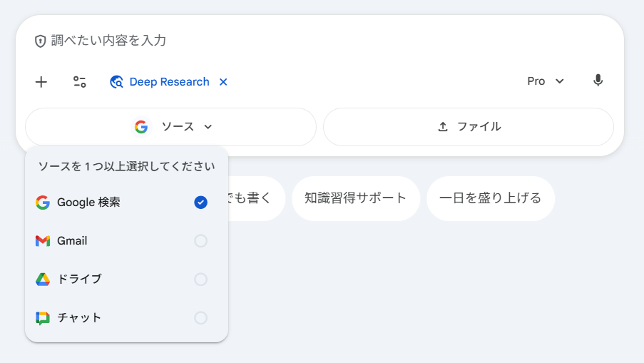
Task: Open the tools settings sliders icon
Action: click(80, 82)
